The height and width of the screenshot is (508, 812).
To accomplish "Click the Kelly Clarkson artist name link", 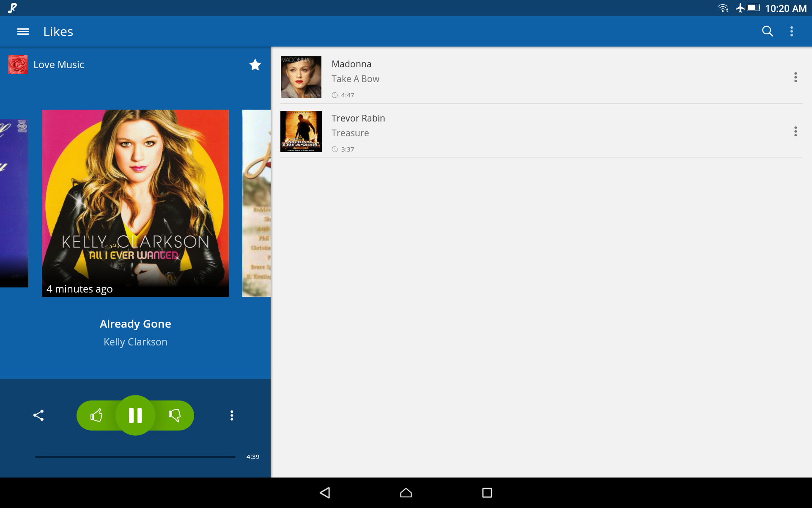I will point(135,342).
